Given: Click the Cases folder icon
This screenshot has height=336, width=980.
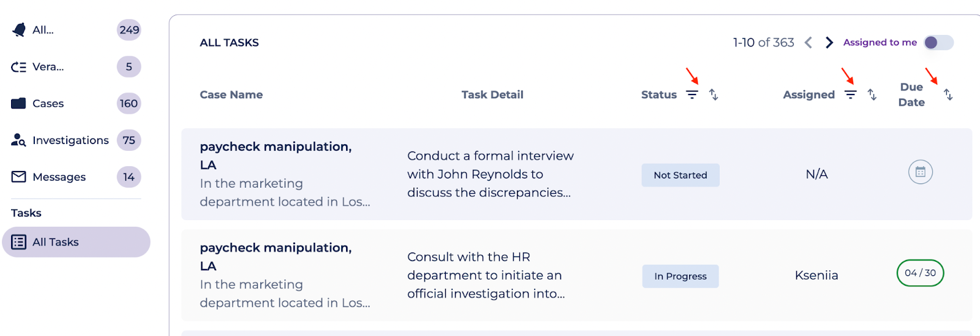Looking at the screenshot, I should pyautogui.click(x=19, y=104).
